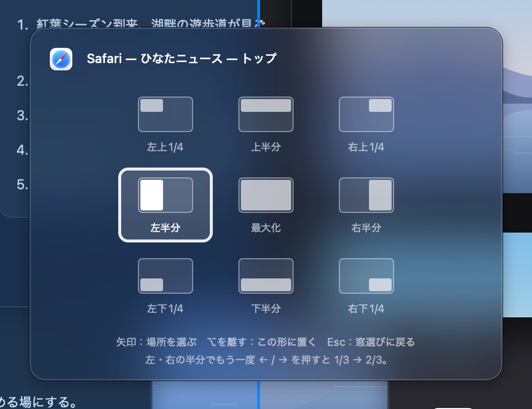
Task: Click the hint line starting with 矢印：場所を選ぶ
Action: [266, 342]
